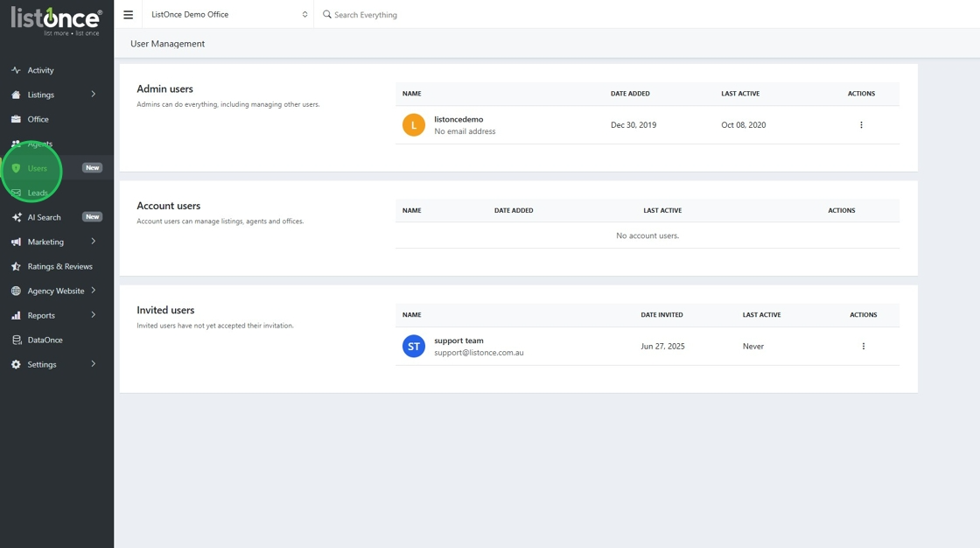
Task: Click the ListOnce logo
Action: coord(56,20)
